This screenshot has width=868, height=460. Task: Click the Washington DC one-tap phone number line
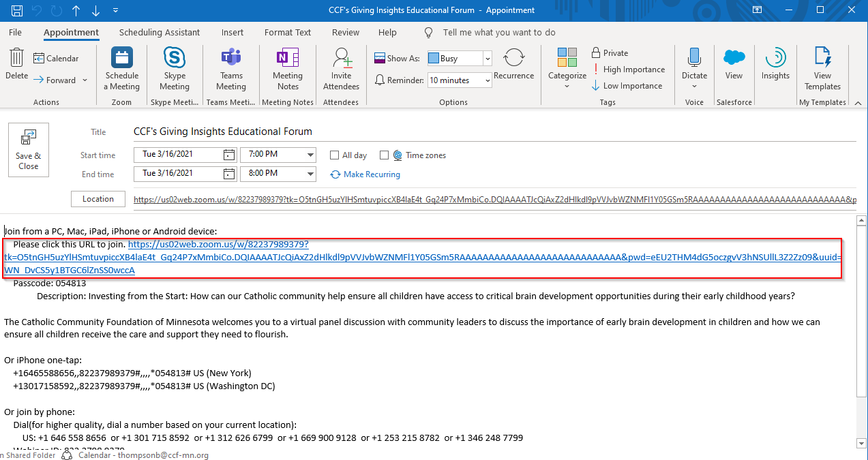[x=144, y=386]
